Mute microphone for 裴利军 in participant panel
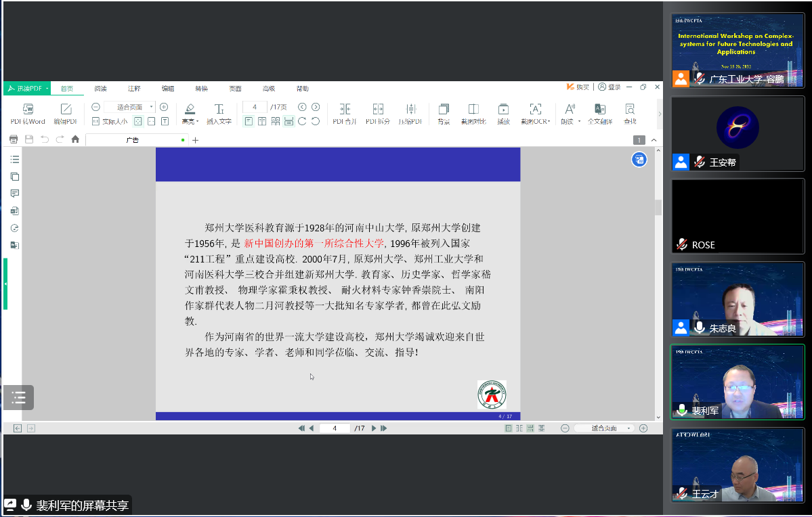The width and height of the screenshot is (812, 517). click(x=682, y=410)
